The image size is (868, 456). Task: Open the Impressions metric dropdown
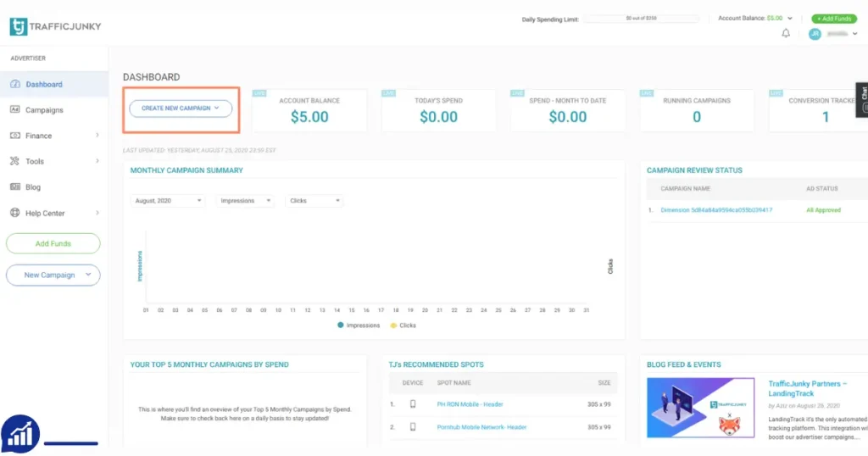point(245,200)
